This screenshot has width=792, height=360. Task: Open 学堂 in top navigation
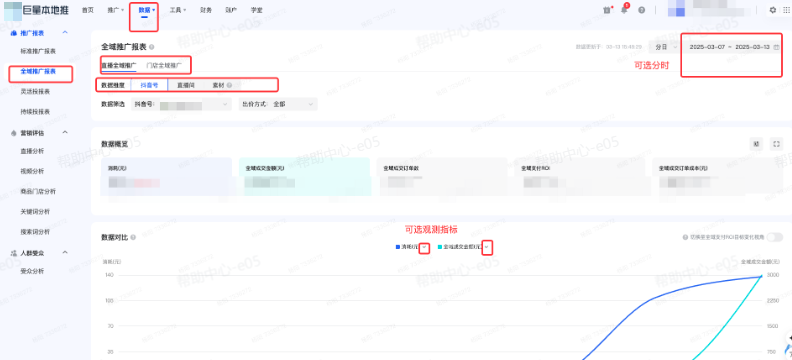257,10
